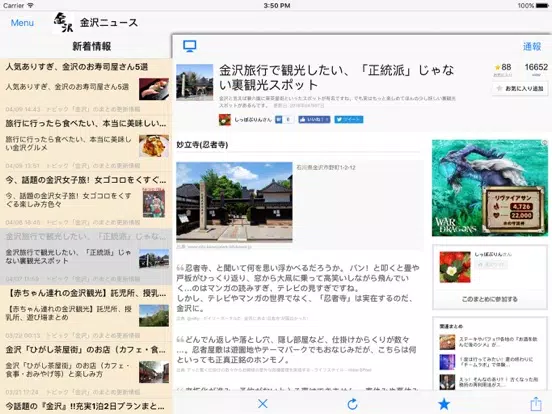Click the Twitter ツイート button
The width and height of the screenshot is (552, 414).
pyautogui.click(x=349, y=120)
